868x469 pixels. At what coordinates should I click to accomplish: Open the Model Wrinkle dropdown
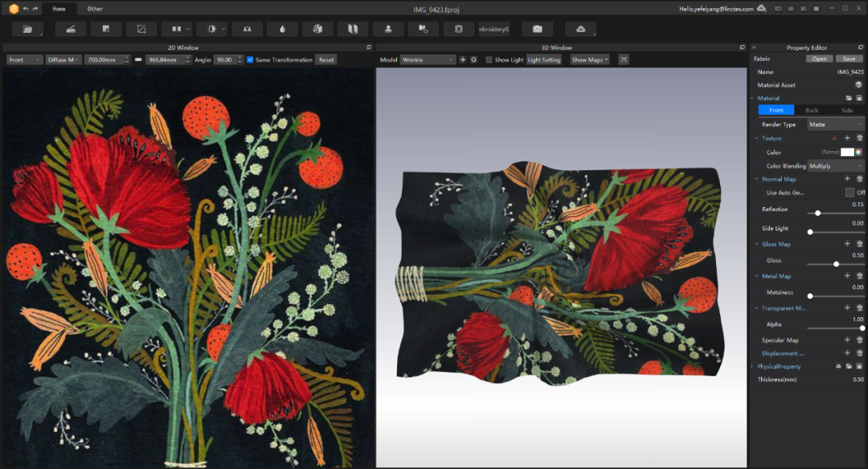pyautogui.click(x=428, y=59)
